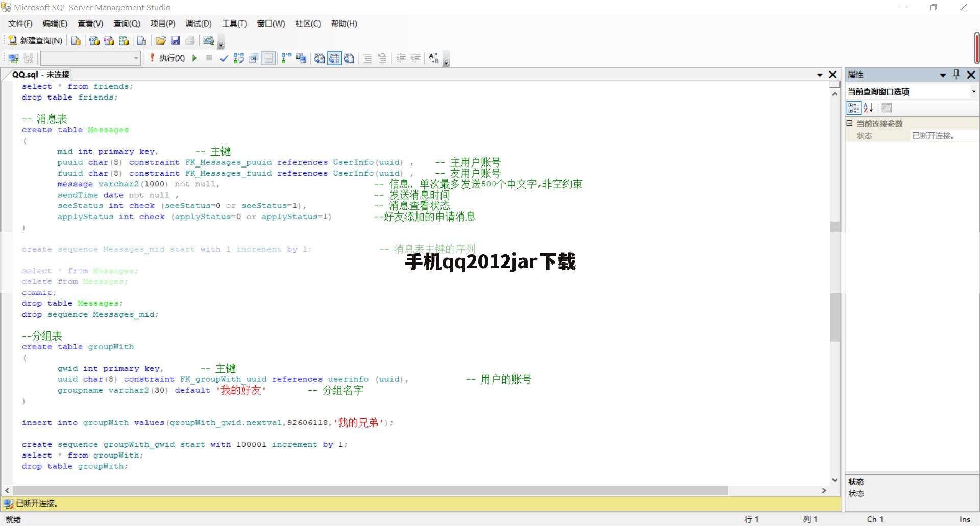Click the editor split bar above scrollbar

(x=835, y=85)
